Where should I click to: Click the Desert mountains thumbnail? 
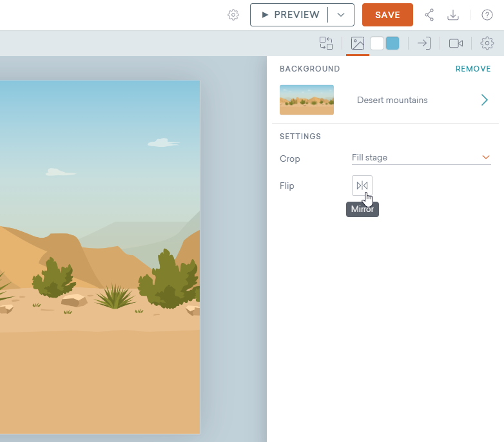coord(307,100)
